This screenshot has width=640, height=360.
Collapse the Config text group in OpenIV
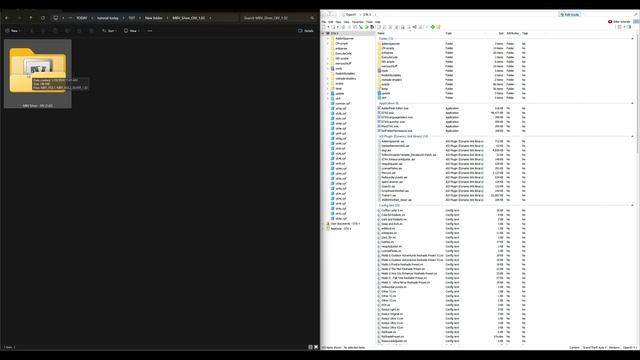pyautogui.click(x=633, y=205)
